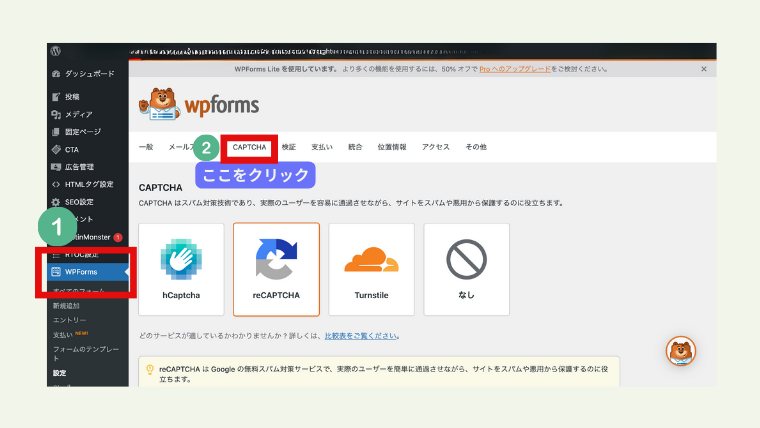
Task: Open the 一般 settings tab
Action: (146, 147)
